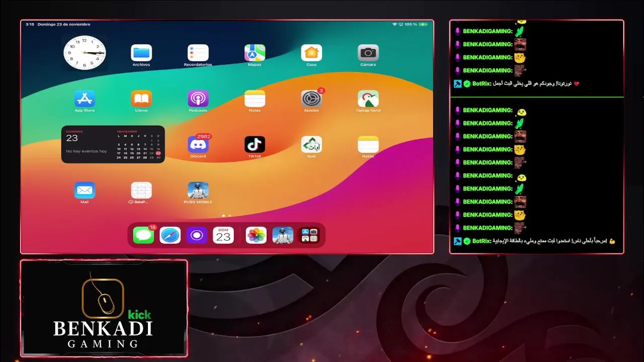
Task: Open the calendar widget showing Noviembre
Action: coord(113,144)
